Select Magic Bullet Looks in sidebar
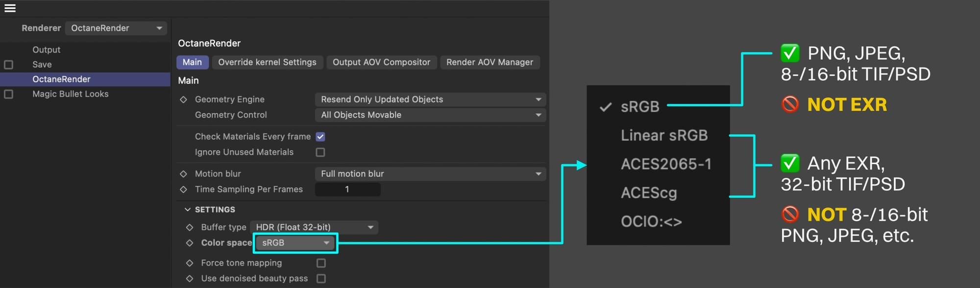Screen dimensions: 980x288 [x=70, y=94]
